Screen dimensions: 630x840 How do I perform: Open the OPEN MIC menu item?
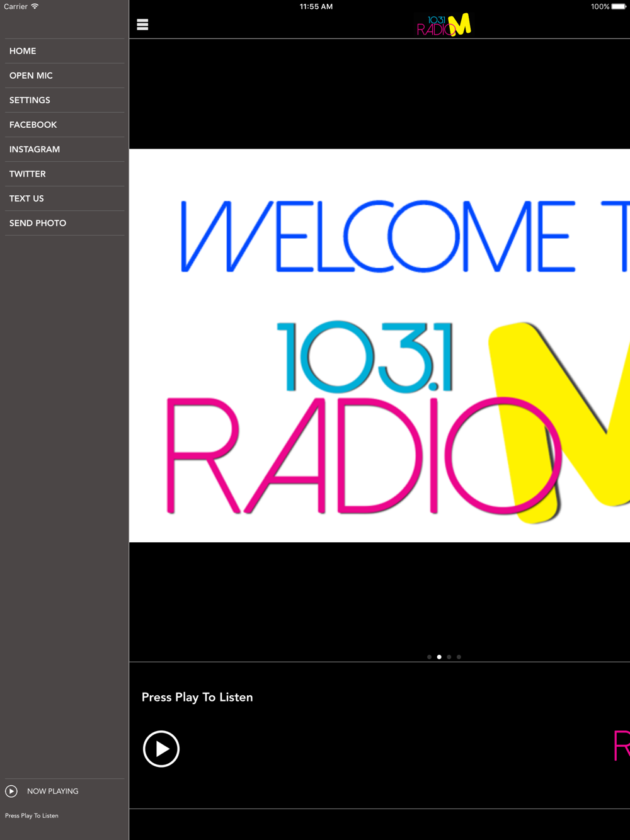click(x=64, y=76)
